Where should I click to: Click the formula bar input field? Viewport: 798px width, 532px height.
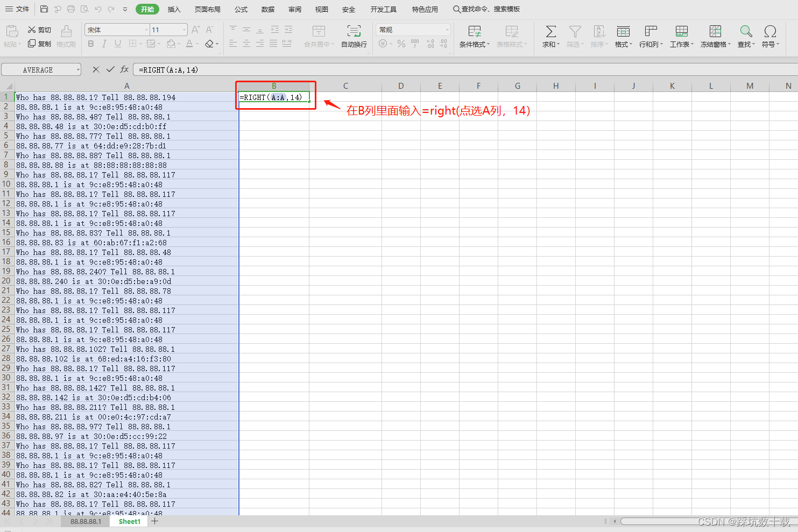coord(465,69)
